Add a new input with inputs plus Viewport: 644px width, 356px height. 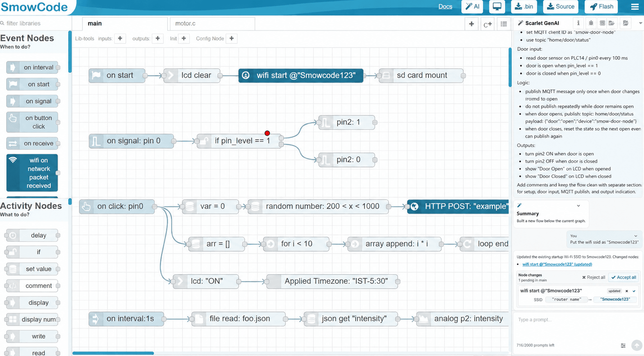tap(120, 38)
